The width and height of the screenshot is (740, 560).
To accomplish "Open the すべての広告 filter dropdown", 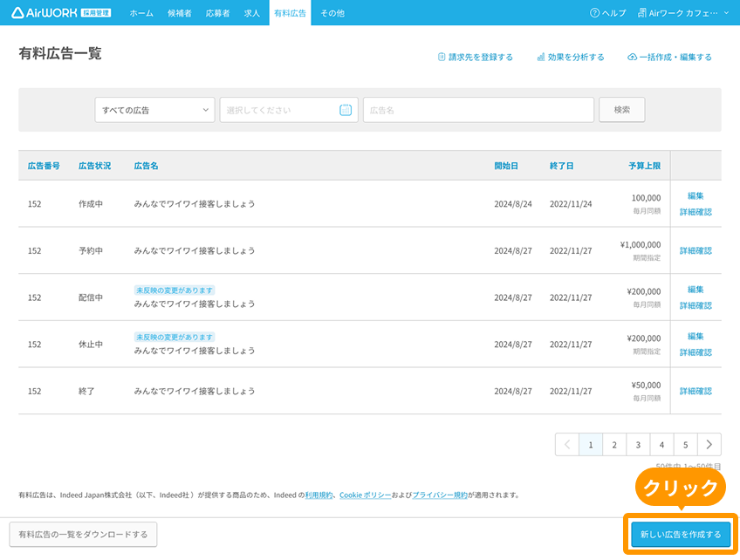I will 154,110.
